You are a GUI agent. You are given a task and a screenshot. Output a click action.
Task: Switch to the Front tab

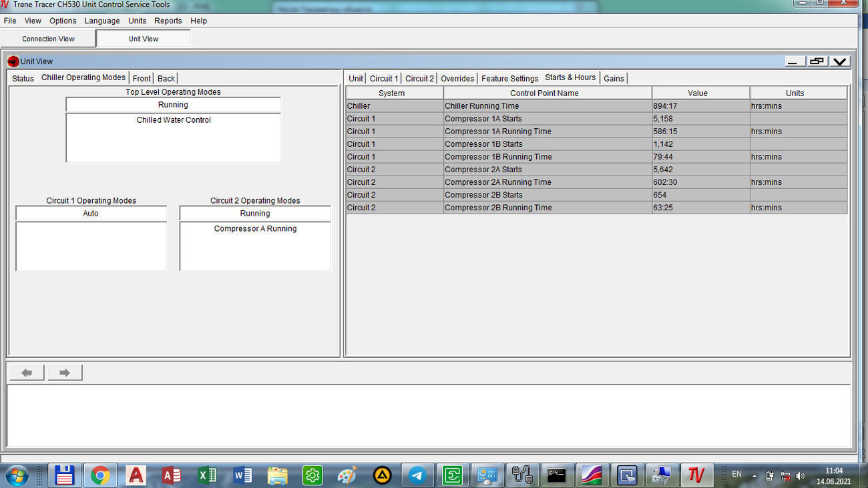[142, 78]
